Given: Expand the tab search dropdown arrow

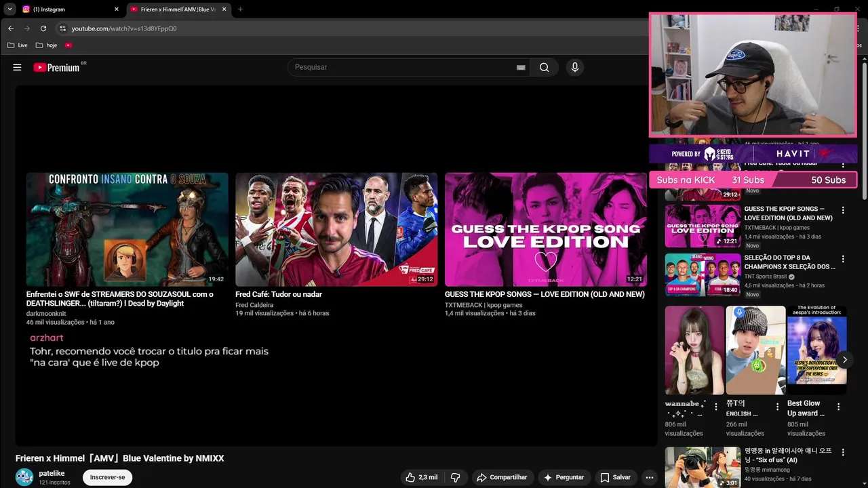Looking at the screenshot, I should point(9,9).
